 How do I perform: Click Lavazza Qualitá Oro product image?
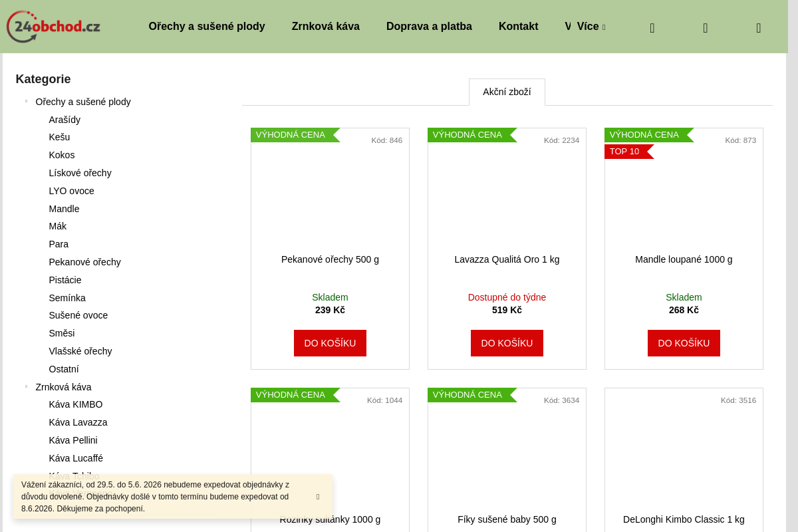coord(507,196)
